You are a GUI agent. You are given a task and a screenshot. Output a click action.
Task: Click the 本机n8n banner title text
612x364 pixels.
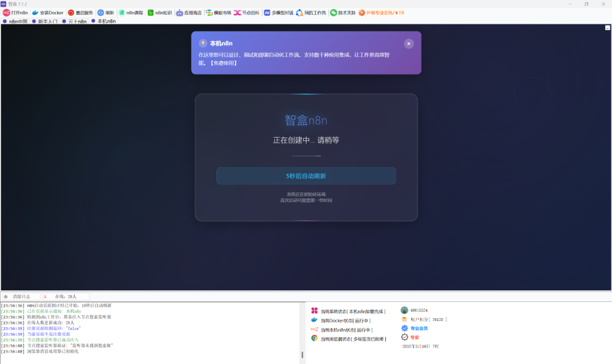[x=222, y=43]
